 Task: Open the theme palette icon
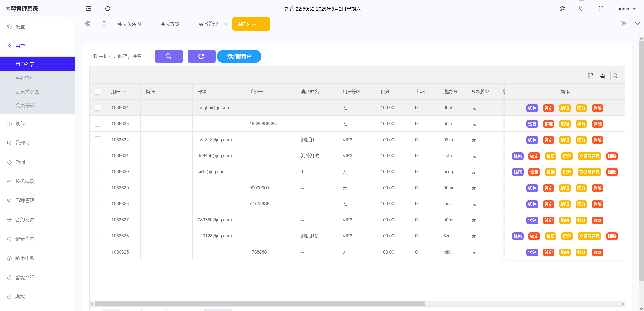[x=562, y=9]
